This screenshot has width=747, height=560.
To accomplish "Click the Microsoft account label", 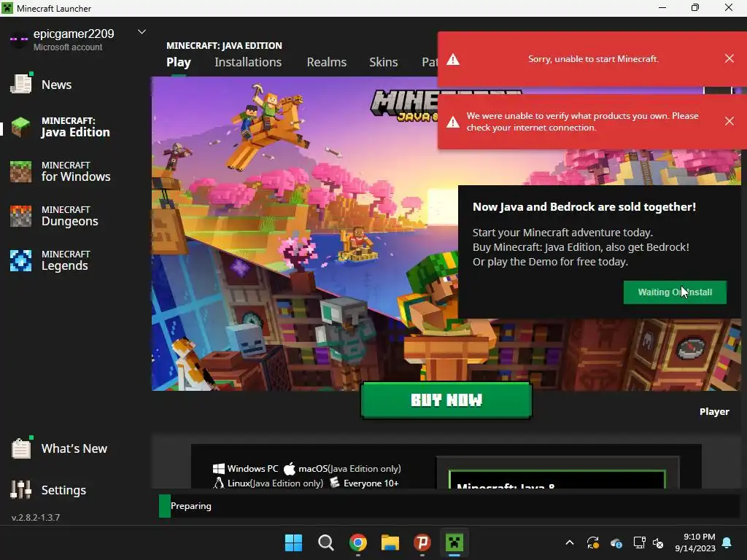I will coord(68,47).
